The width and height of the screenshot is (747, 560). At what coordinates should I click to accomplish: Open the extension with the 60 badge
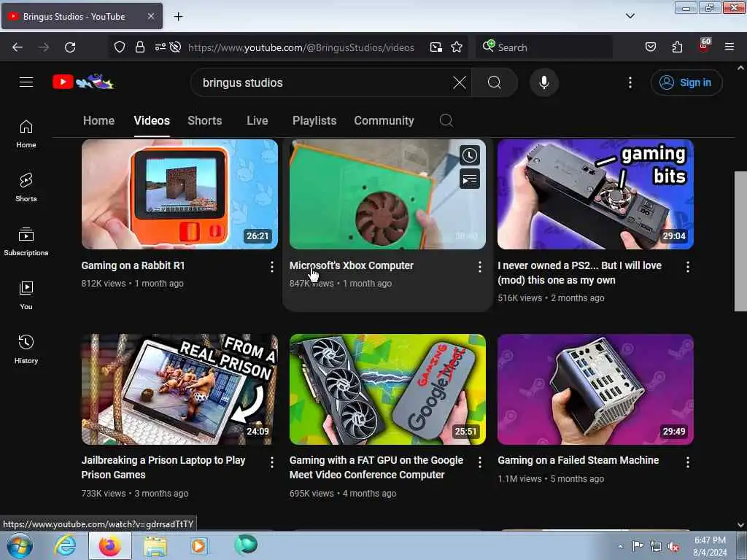click(704, 46)
